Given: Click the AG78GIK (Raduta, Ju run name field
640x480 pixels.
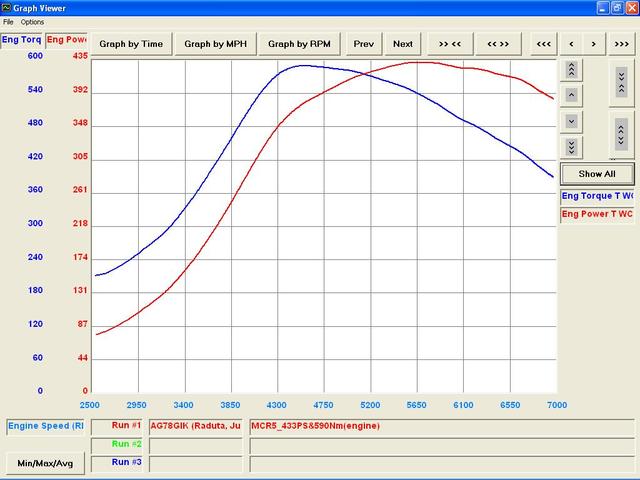Looking at the screenshot, I should pos(196,427).
